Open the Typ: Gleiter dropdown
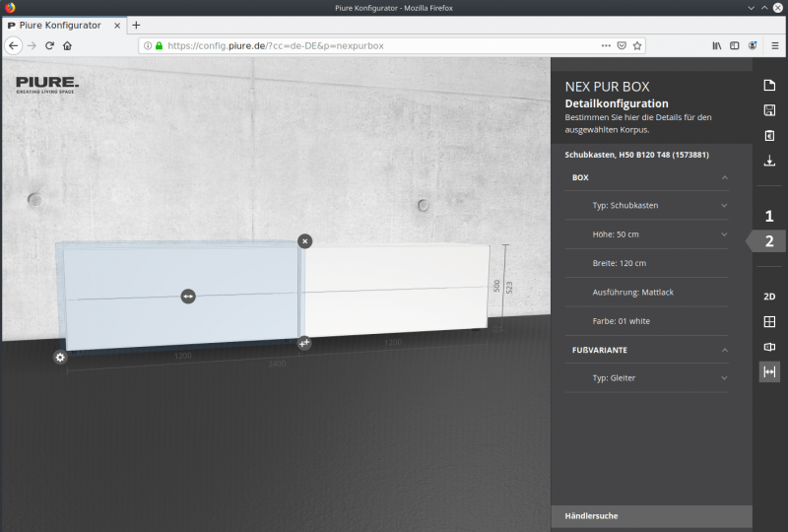This screenshot has height=532, width=788. tap(646, 377)
